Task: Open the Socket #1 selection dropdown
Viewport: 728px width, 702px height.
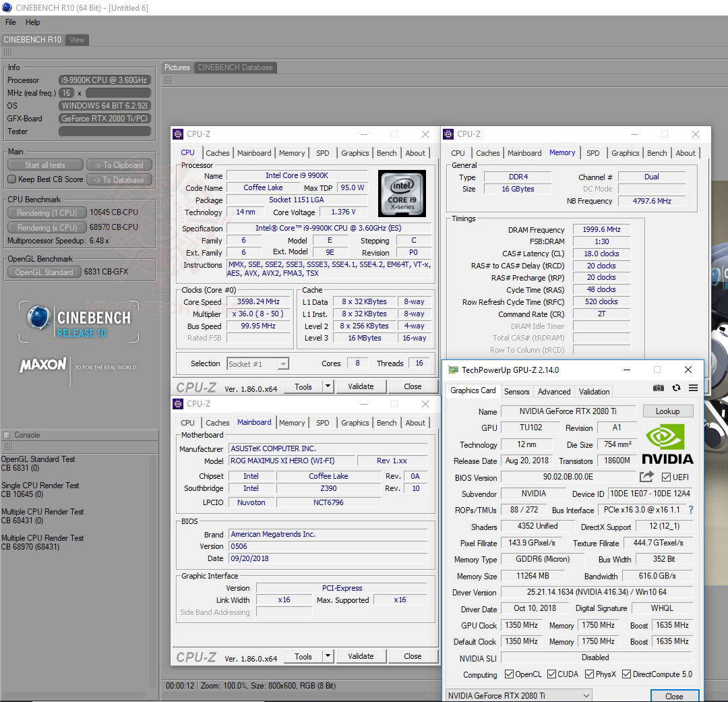Action: tap(283, 364)
